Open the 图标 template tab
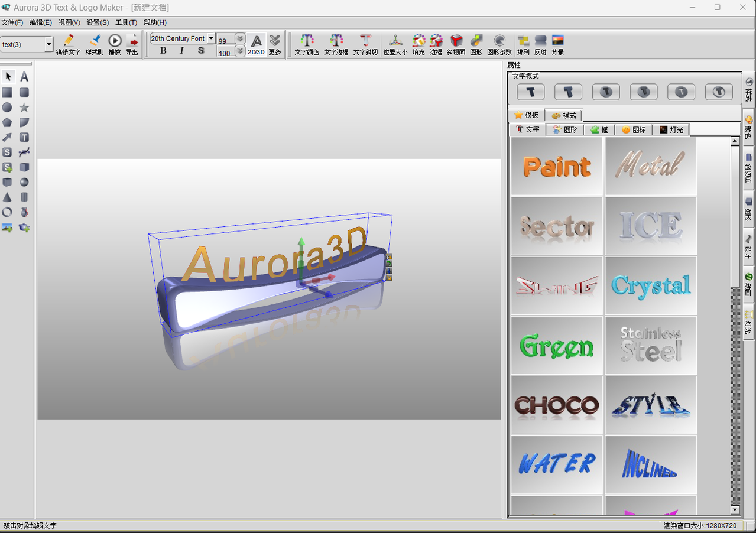 coord(634,129)
